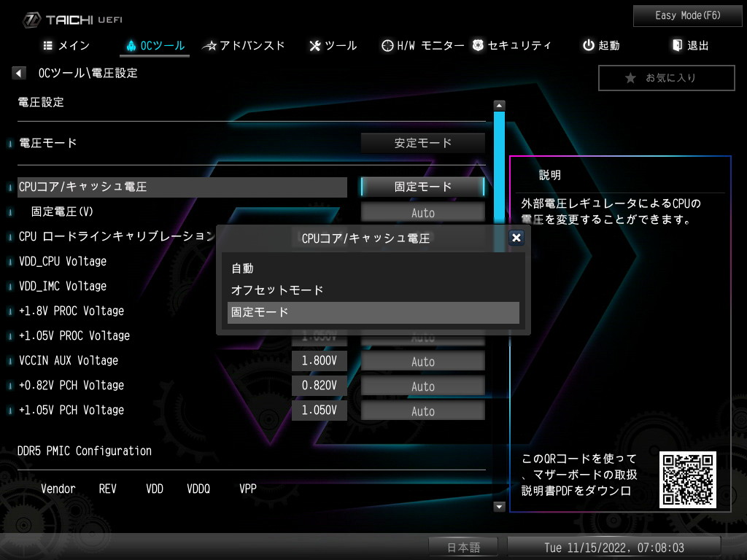Select the +1.8V PROC Voltage row
The image size is (747, 560).
click(71, 311)
